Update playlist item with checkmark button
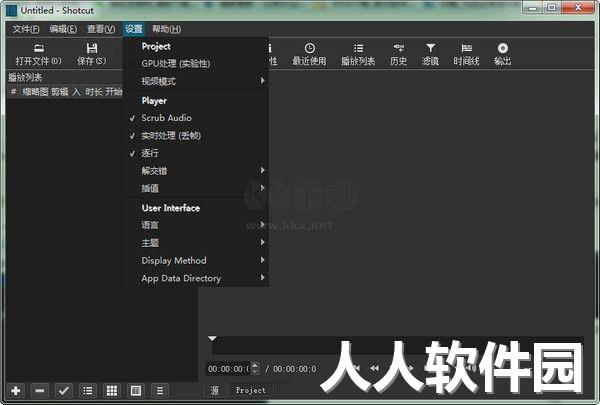Image resolution: width=600 pixels, height=405 pixels. (x=64, y=391)
